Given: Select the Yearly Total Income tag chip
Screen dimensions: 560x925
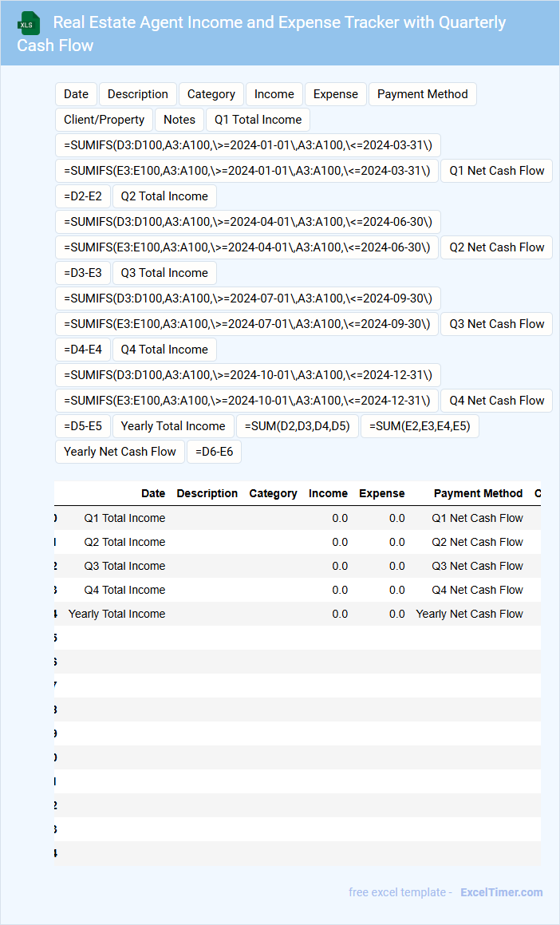Looking at the screenshot, I should pyautogui.click(x=173, y=426).
